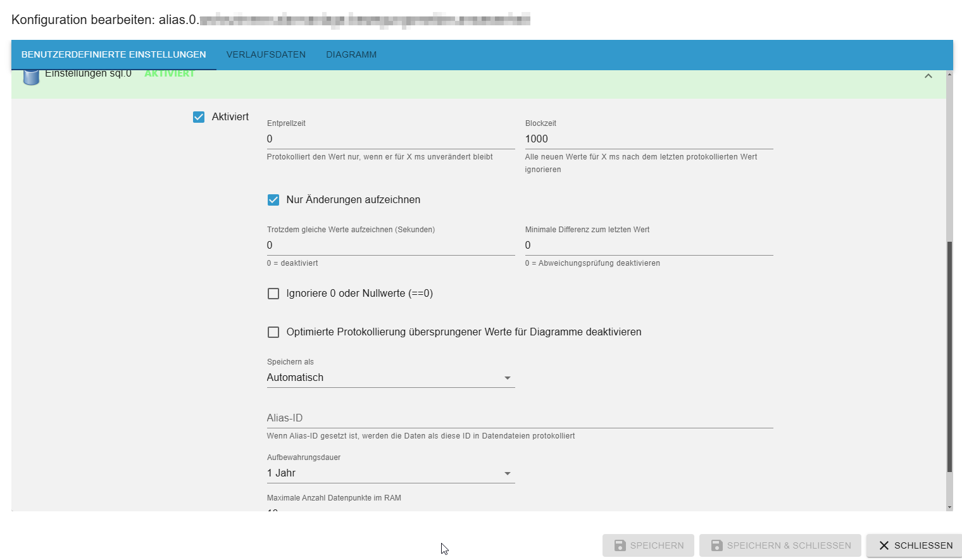962x560 pixels.
Task: Click the settings panel vertical scrollbar thumb
Action: pyautogui.click(x=949, y=356)
